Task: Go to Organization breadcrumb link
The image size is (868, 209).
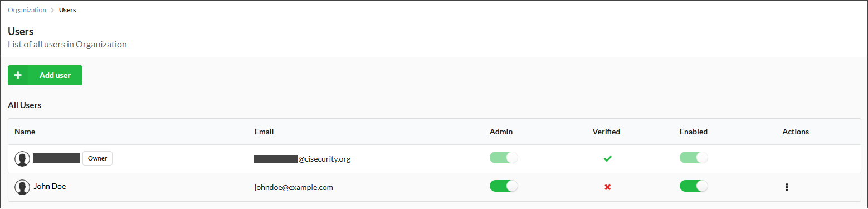Action: click(27, 10)
